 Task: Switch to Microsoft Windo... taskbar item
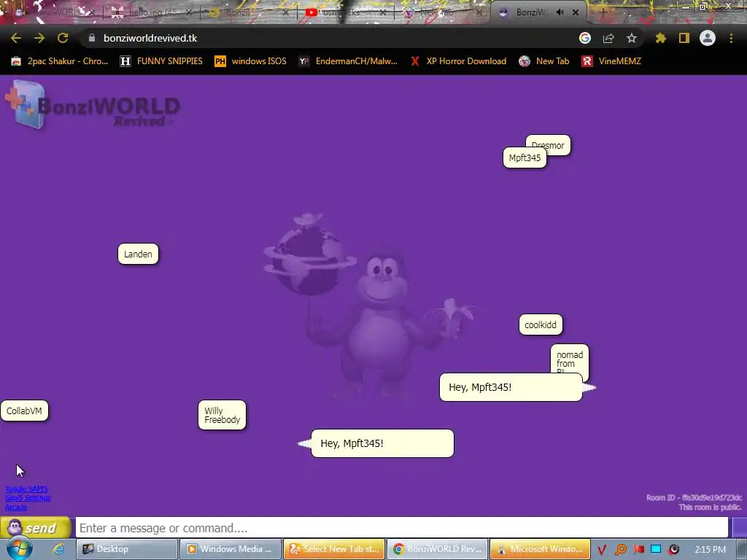coord(541,549)
